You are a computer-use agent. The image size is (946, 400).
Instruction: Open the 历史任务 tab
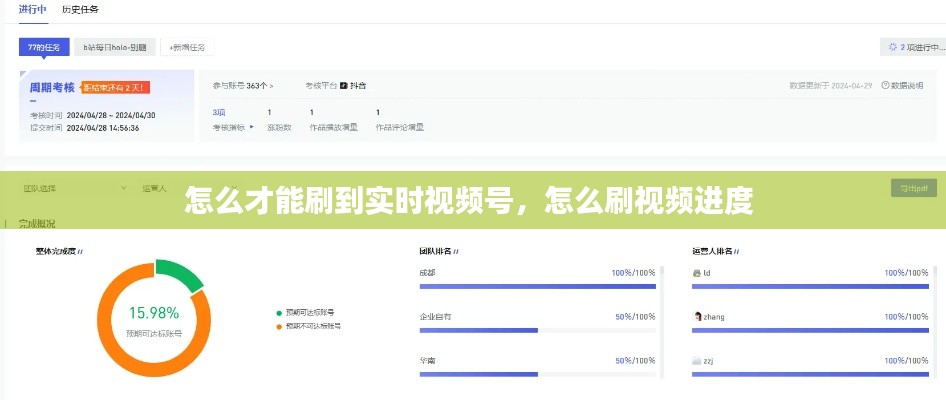(x=80, y=9)
